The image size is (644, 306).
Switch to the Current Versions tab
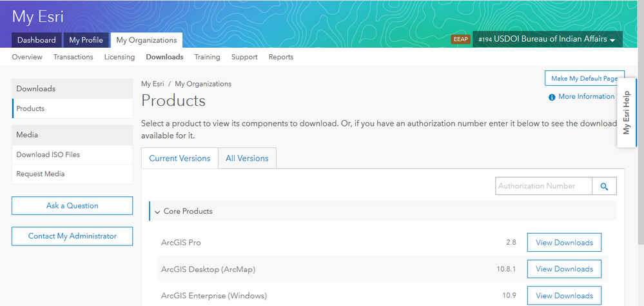(179, 158)
